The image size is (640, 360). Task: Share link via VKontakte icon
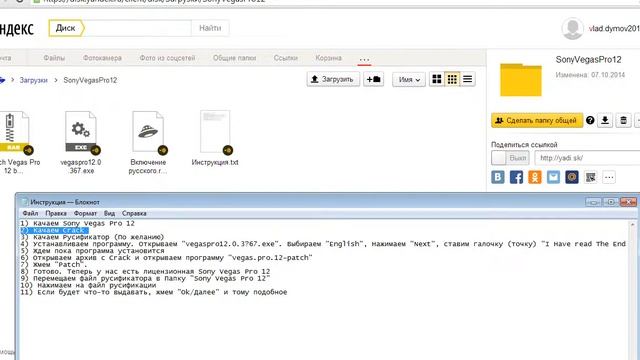coord(498,177)
